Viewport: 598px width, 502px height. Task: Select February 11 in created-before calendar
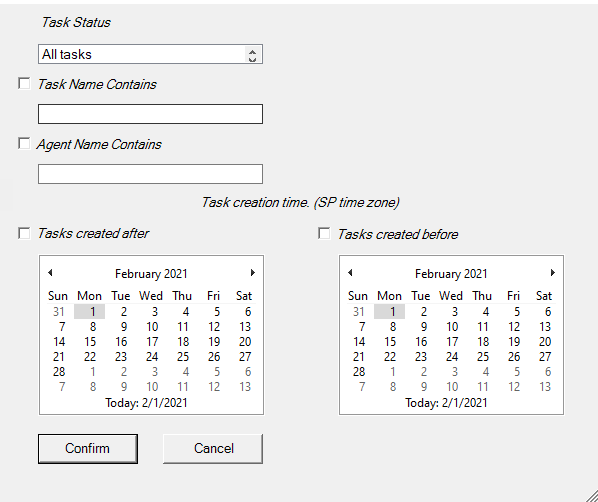pos(483,327)
